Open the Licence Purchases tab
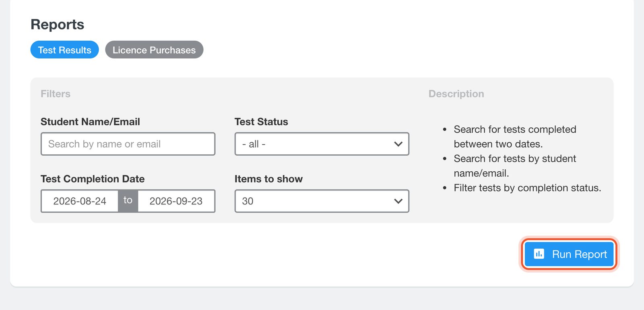The width and height of the screenshot is (644, 310). pyautogui.click(x=154, y=50)
